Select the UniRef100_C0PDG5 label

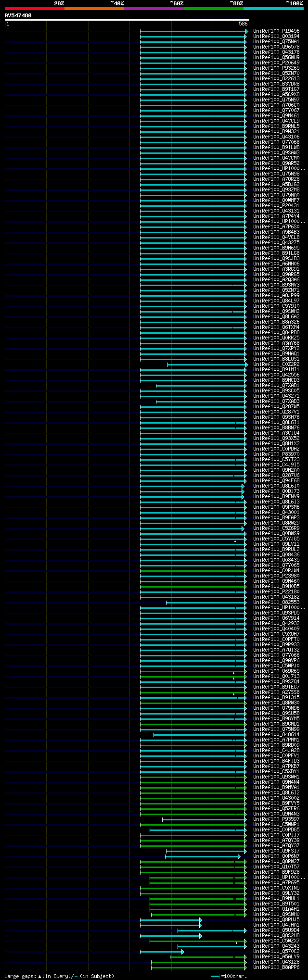(276, 830)
